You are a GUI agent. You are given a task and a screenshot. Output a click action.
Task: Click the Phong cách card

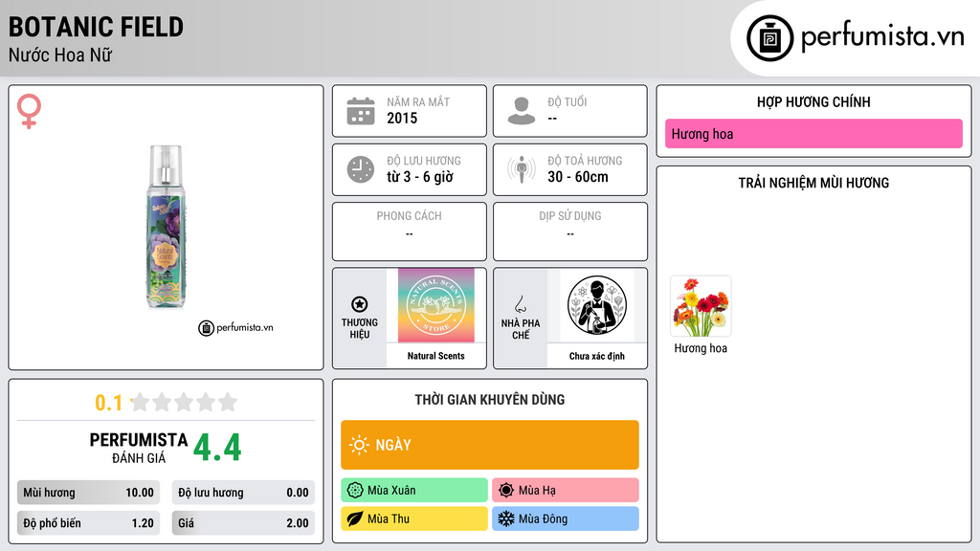410,231
